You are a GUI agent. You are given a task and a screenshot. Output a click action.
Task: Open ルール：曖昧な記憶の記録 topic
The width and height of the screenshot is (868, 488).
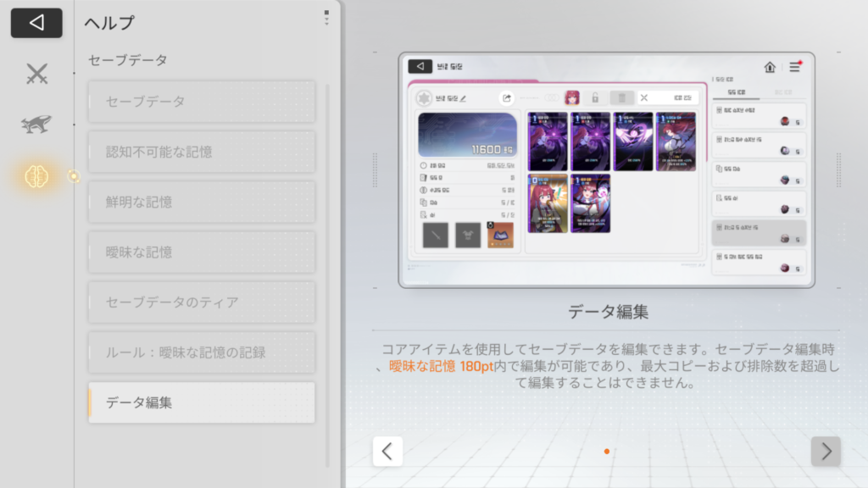202,352
